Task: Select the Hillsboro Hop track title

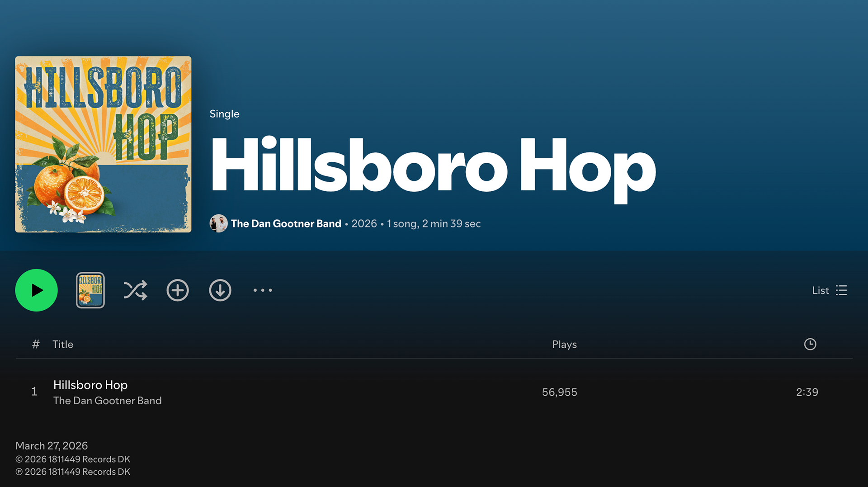Action: pos(90,385)
